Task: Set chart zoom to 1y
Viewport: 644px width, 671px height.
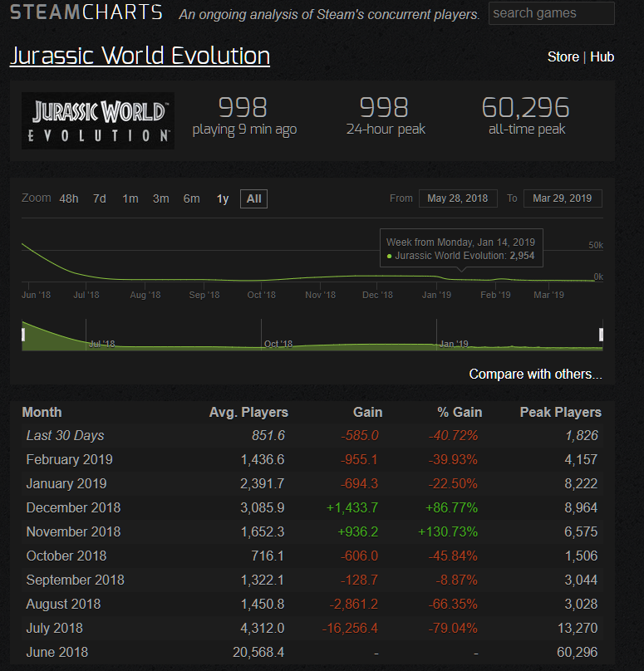Action: 223,198
